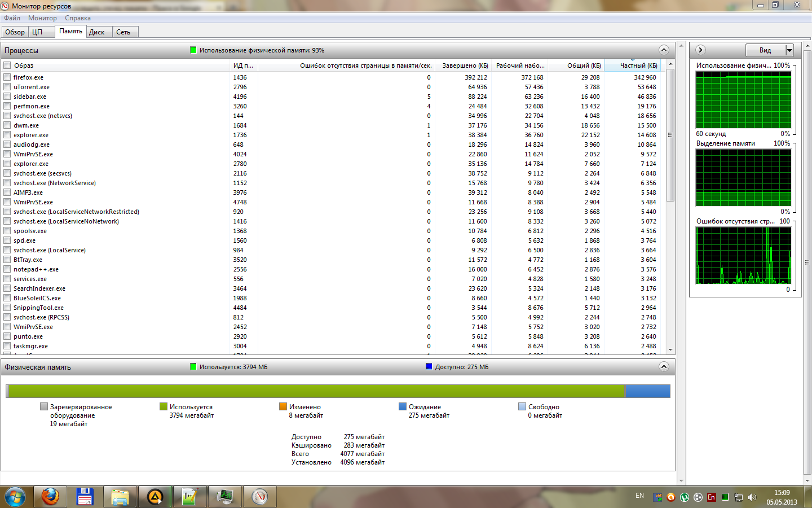Screen dimensions: 812x508
Task: Select the sidebar.exe checkbox
Action: coord(7,97)
